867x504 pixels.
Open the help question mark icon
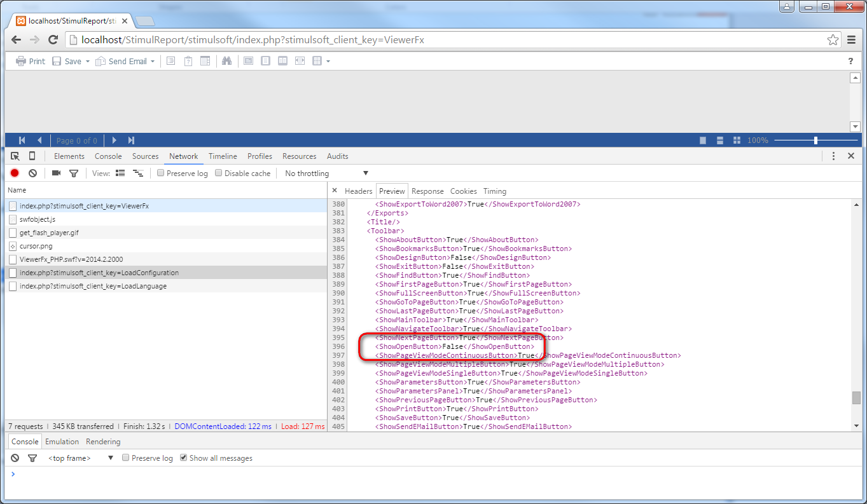850,61
